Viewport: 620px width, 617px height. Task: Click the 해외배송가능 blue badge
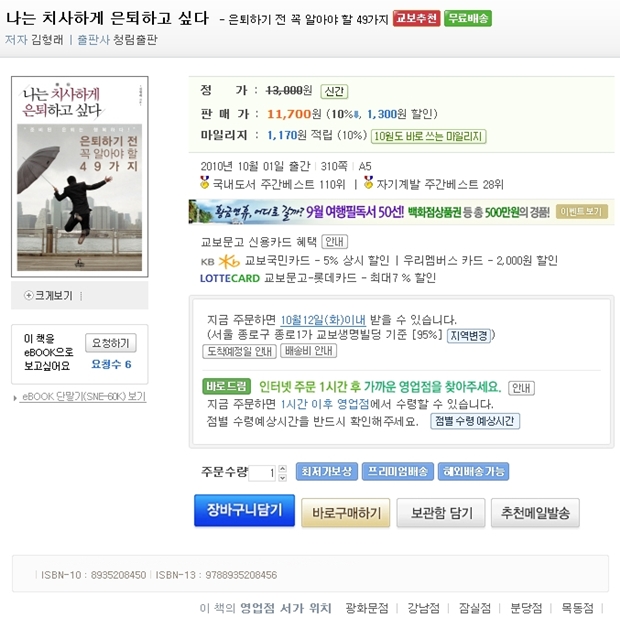tap(473, 471)
